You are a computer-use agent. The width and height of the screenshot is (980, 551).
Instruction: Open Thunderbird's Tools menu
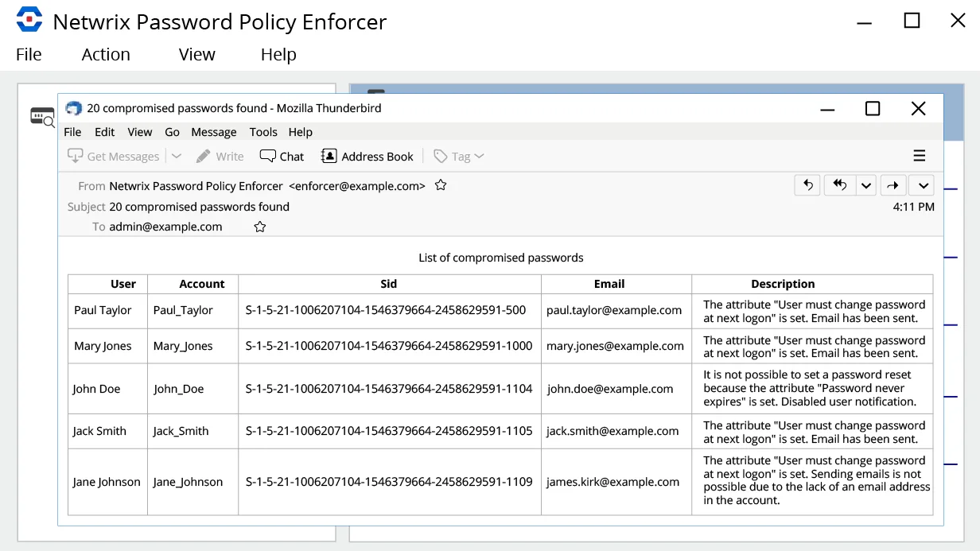click(x=263, y=132)
